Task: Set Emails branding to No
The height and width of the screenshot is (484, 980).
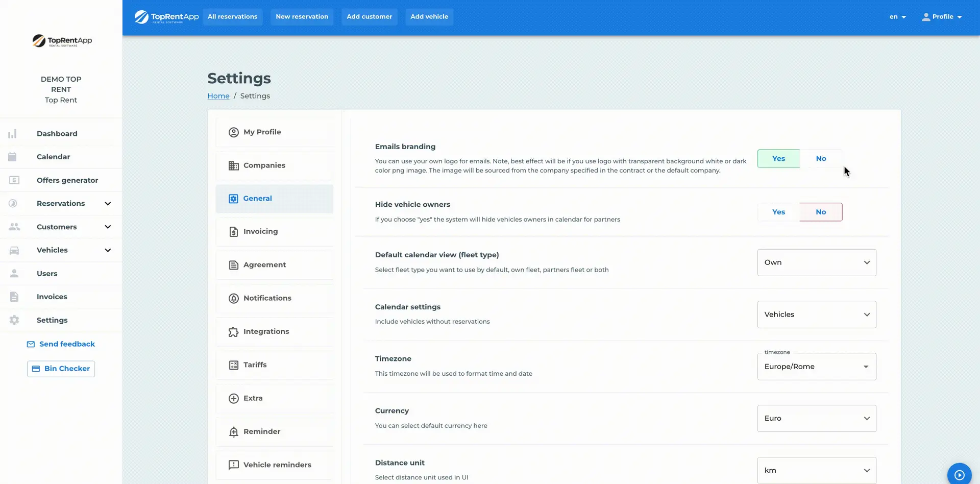Action: 820,159
